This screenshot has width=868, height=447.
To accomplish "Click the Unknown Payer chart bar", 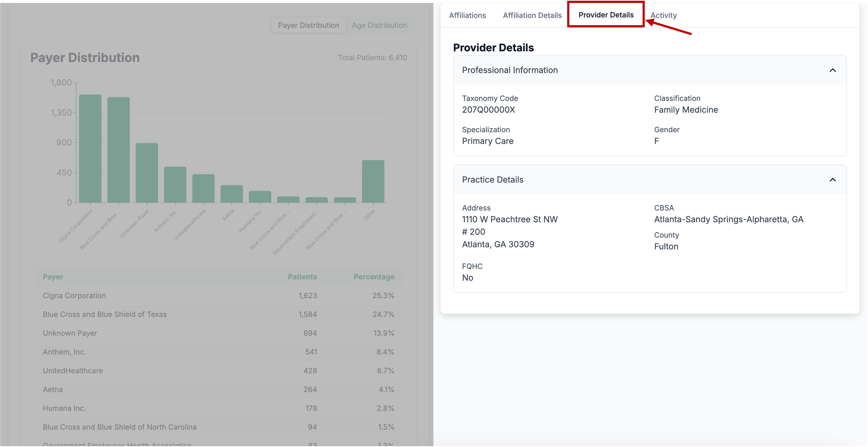I will click(147, 173).
